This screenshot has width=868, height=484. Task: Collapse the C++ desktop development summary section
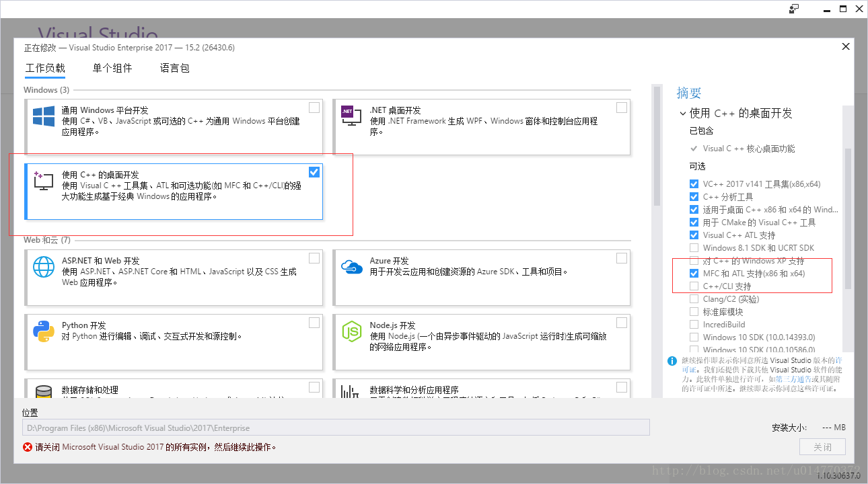coord(682,114)
